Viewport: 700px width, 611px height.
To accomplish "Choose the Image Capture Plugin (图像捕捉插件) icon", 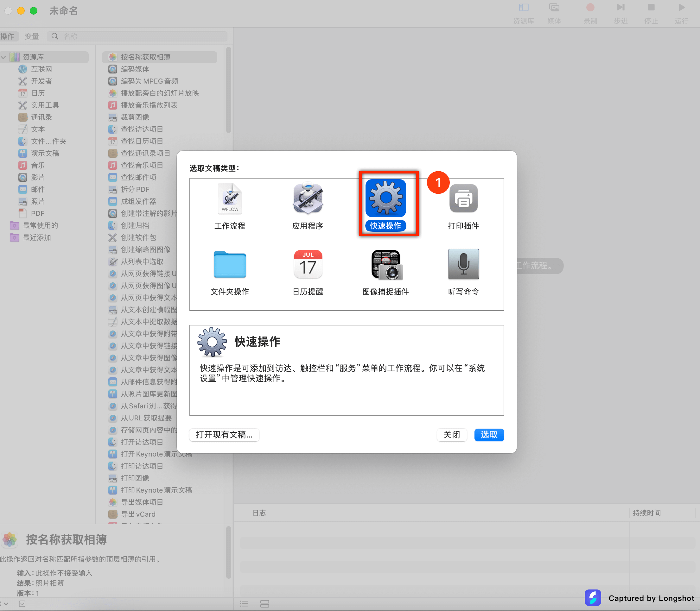I will click(385, 265).
